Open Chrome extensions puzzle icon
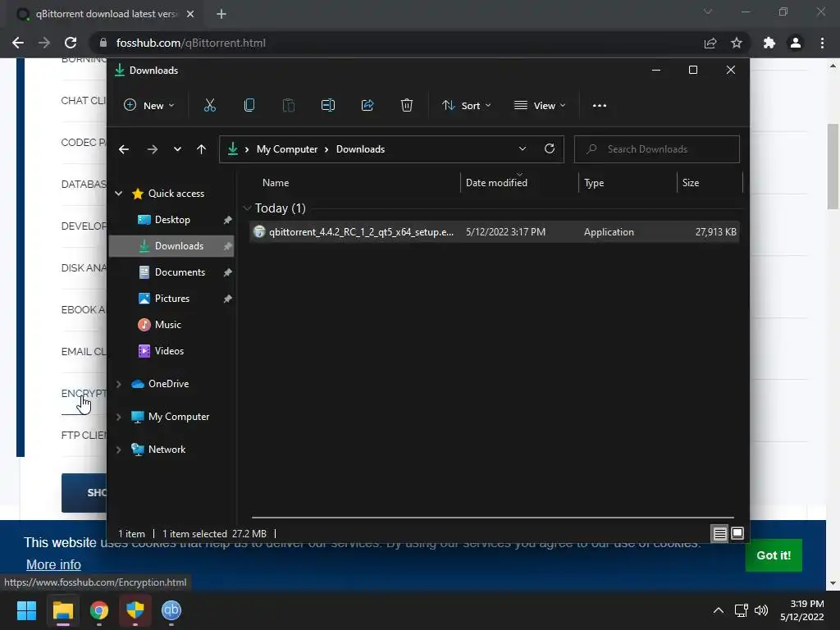Screen dimensions: 840x630 tap(769, 43)
